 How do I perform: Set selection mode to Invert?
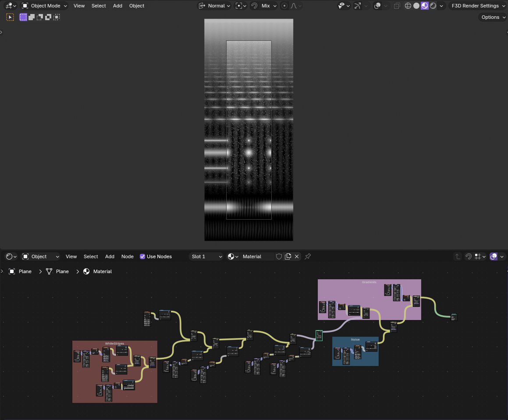pyautogui.click(x=48, y=17)
